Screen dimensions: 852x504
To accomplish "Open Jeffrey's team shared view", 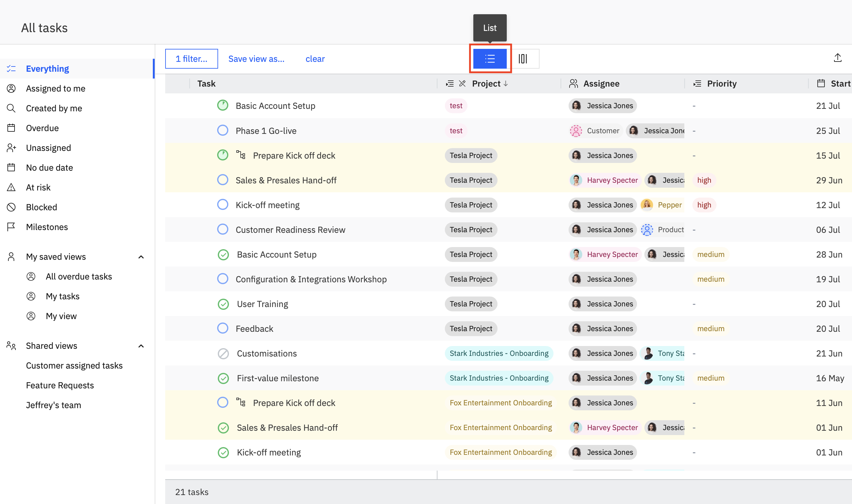I will click(53, 405).
